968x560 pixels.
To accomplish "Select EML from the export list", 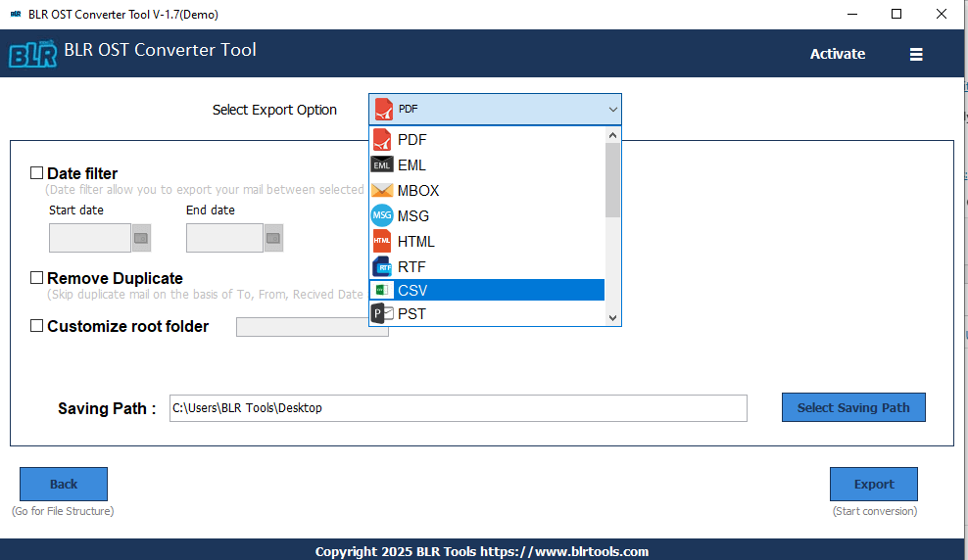I will point(487,165).
